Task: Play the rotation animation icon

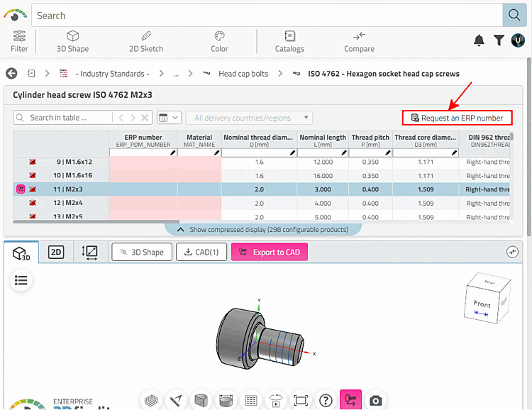Action: click(x=276, y=401)
